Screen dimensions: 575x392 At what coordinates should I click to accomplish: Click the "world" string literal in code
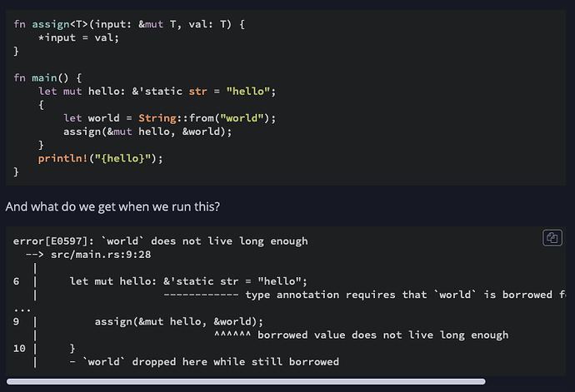242,118
